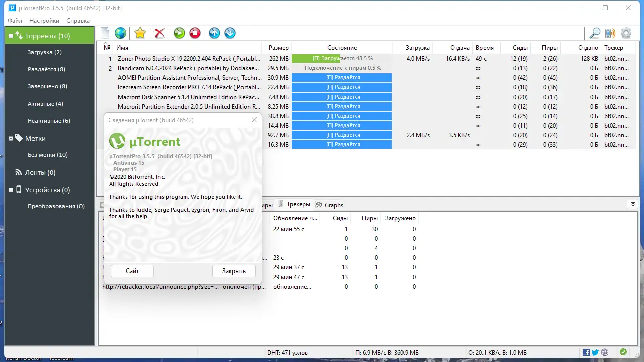Click the RSS icon beside Ленты (0)
The image size is (644, 362).
(19, 172)
